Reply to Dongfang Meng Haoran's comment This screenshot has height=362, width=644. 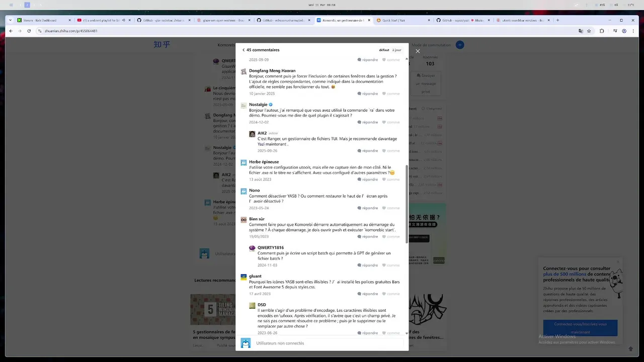[x=368, y=94]
